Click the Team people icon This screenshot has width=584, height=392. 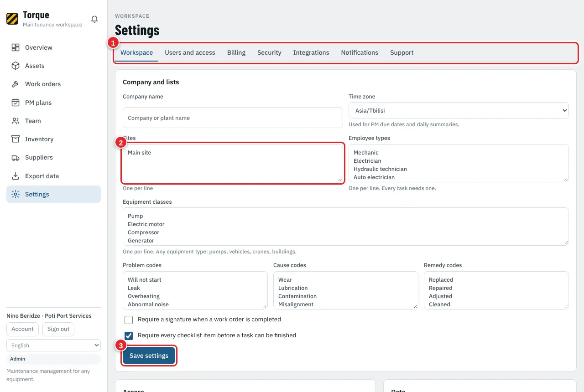click(x=16, y=121)
